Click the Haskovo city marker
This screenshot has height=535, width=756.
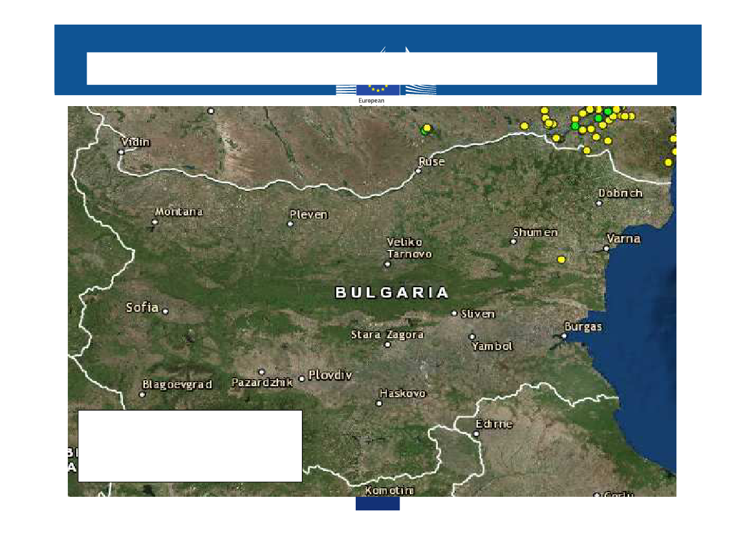pos(379,403)
